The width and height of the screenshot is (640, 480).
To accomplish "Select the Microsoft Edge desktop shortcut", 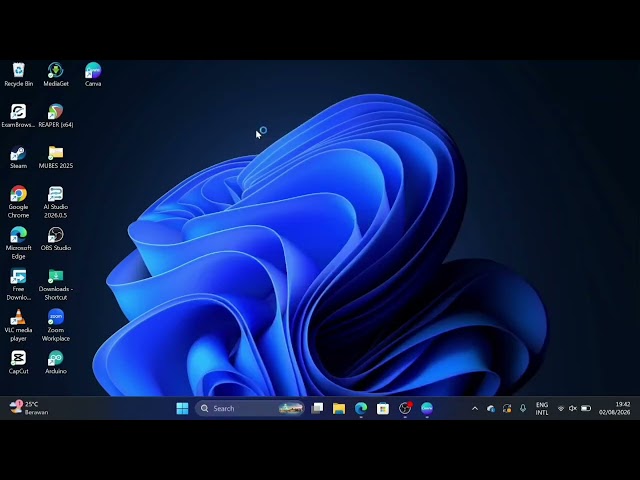I will [x=18, y=243].
